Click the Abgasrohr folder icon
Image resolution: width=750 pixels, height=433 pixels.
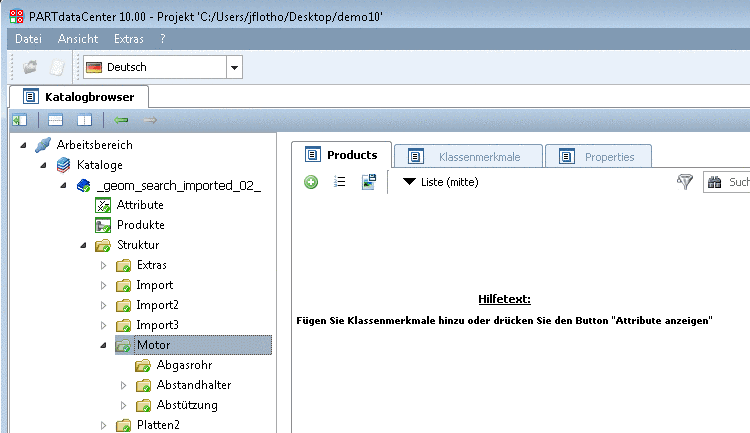click(x=143, y=366)
